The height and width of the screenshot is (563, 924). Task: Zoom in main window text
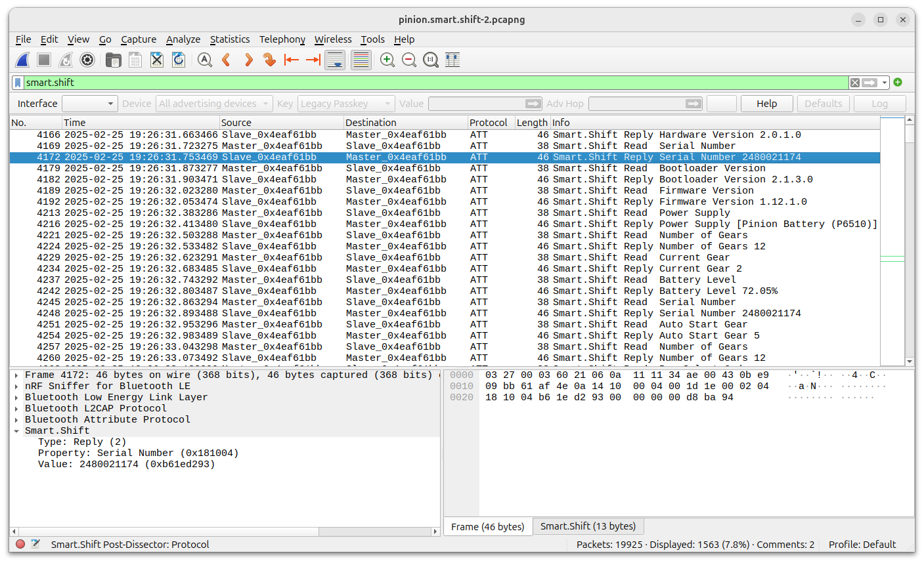[x=387, y=60]
